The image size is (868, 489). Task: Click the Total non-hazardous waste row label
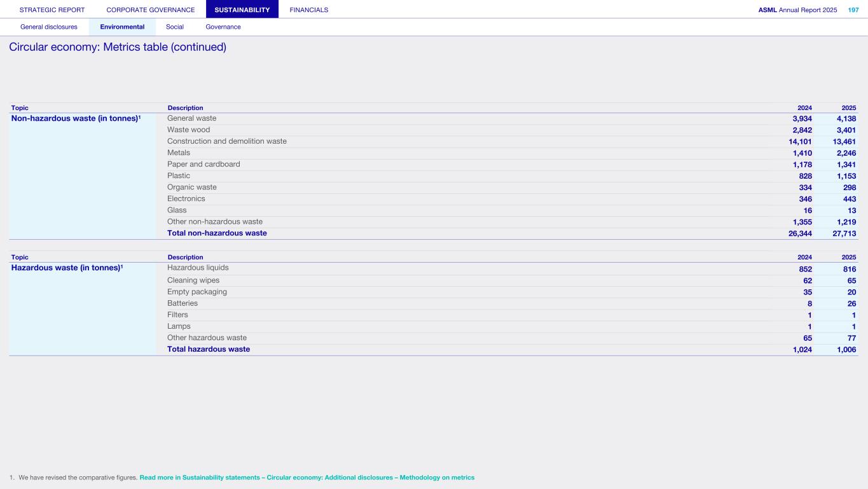tap(217, 233)
